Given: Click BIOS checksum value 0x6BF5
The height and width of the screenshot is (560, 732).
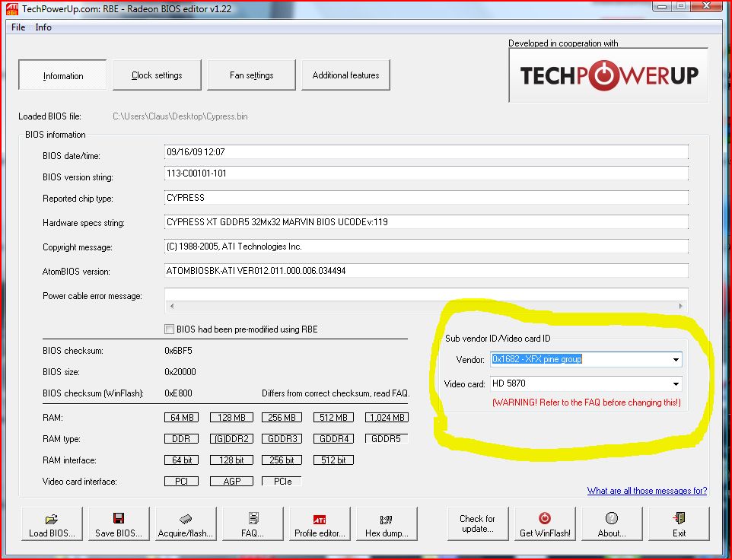Looking at the screenshot, I should click(178, 351).
